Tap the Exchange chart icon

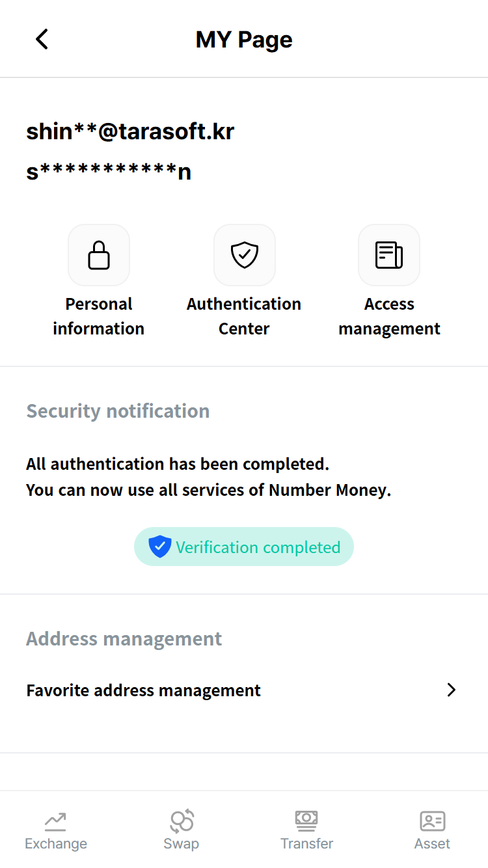coord(55,822)
